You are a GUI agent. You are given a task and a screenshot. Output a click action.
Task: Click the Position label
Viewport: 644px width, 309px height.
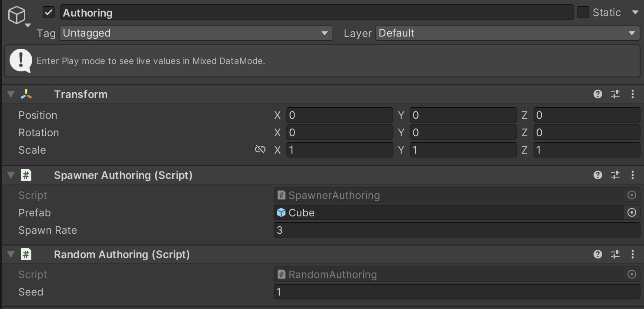coord(38,115)
